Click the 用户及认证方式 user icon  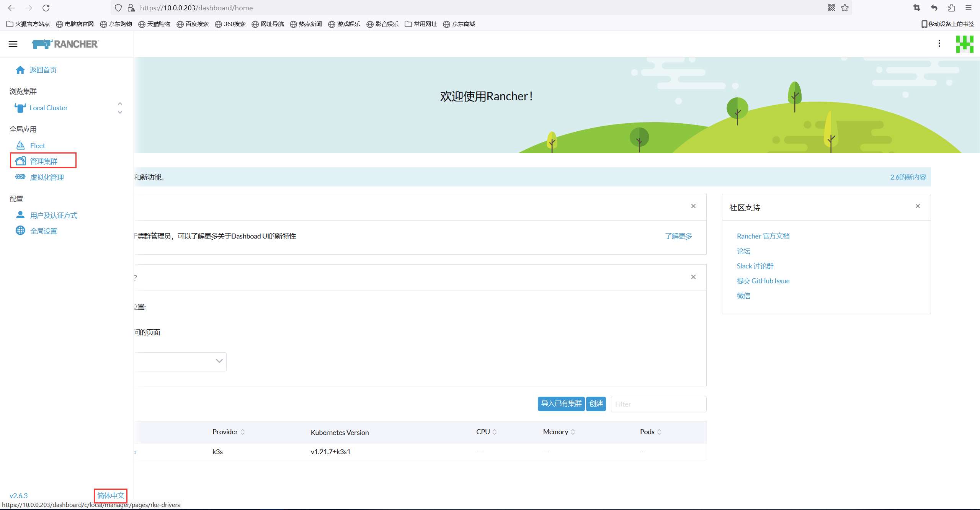pyautogui.click(x=20, y=215)
